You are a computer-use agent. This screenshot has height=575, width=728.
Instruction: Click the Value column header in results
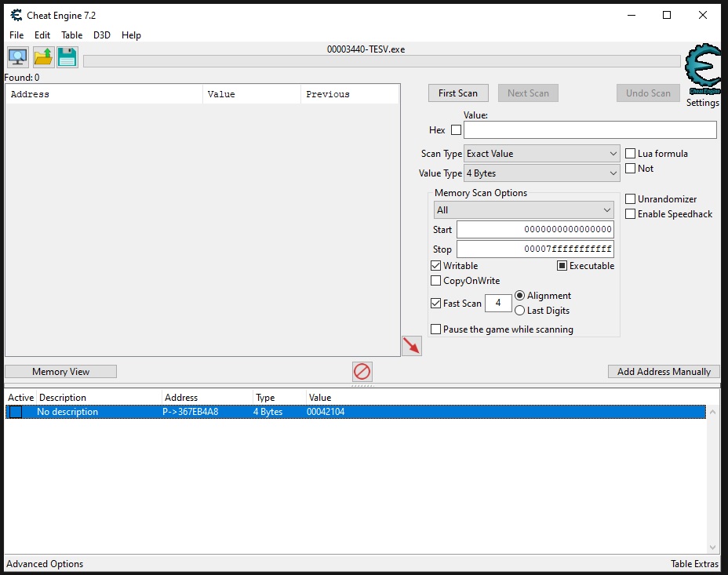252,94
